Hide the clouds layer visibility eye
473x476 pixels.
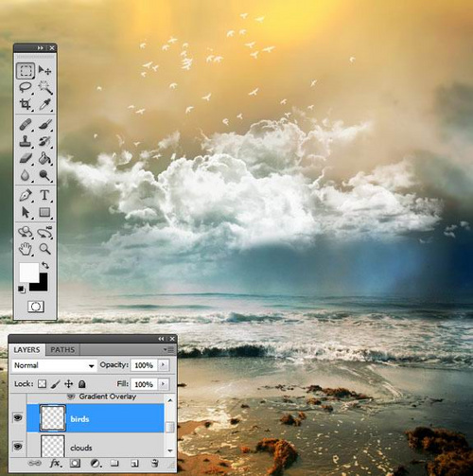pos(18,446)
